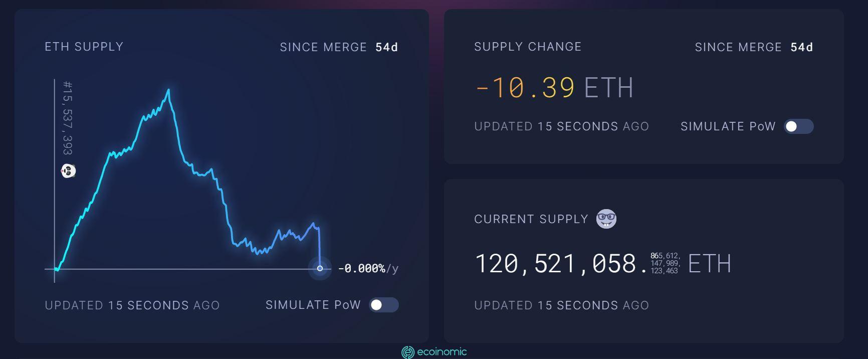This screenshot has height=359, width=868.
Task: Click the #15,537,393 merge block label
Action: [68, 118]
